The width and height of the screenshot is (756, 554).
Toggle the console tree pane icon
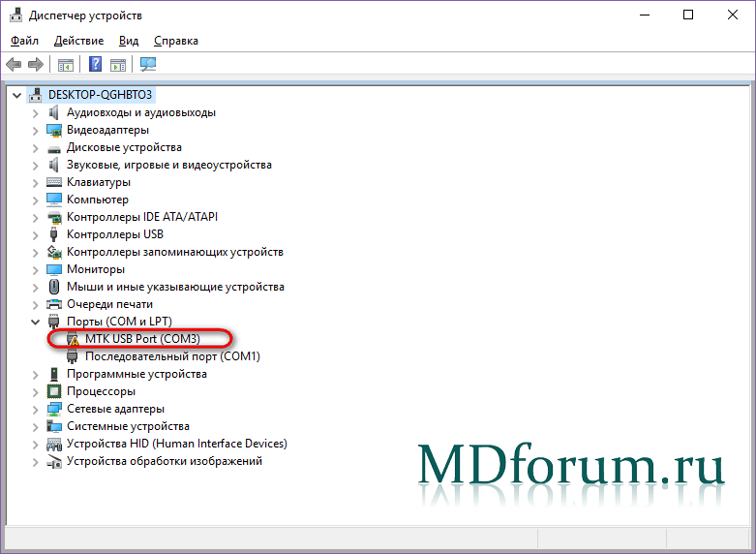[66, 64]
